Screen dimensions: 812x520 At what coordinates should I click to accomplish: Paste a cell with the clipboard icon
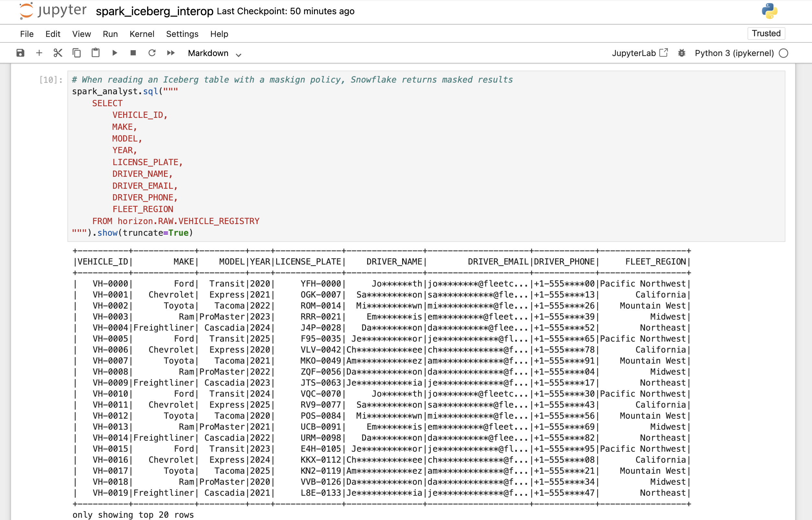(x=96, y=53)
